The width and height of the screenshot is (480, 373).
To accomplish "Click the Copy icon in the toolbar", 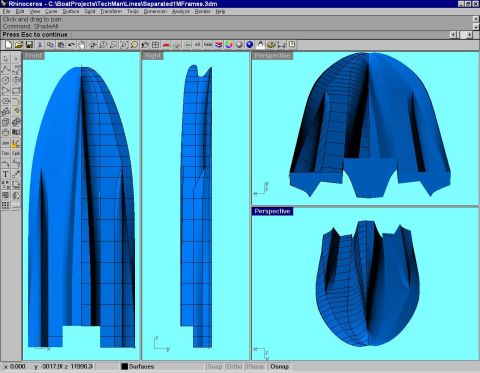I will pyautogui.click(x=50, y=45).
